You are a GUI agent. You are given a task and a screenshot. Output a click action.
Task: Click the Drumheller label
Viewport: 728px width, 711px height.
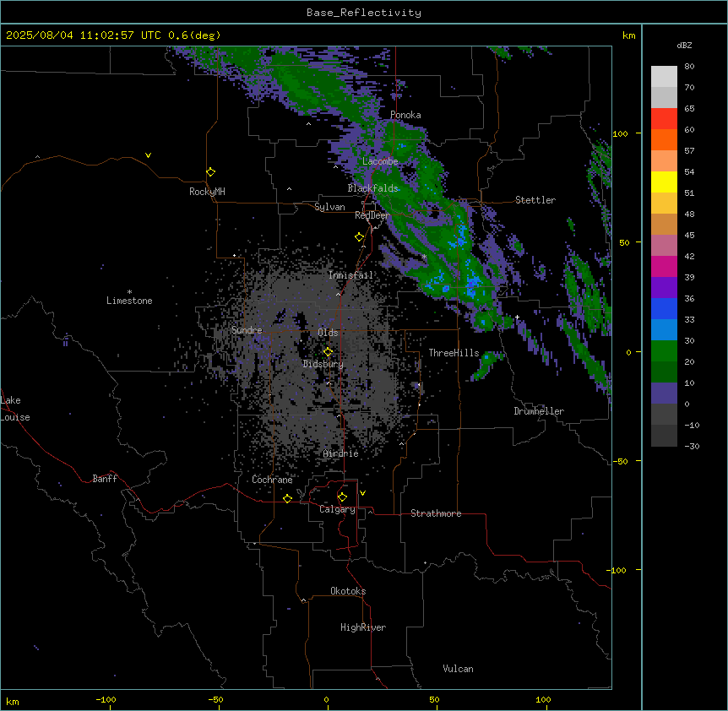point(539,411)
